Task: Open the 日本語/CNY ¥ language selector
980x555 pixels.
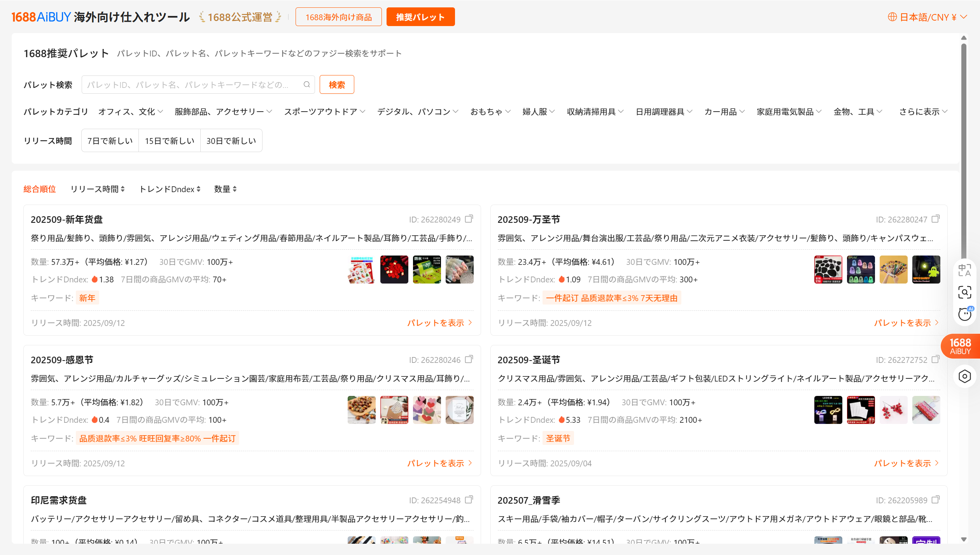Action: pos(927,17)
